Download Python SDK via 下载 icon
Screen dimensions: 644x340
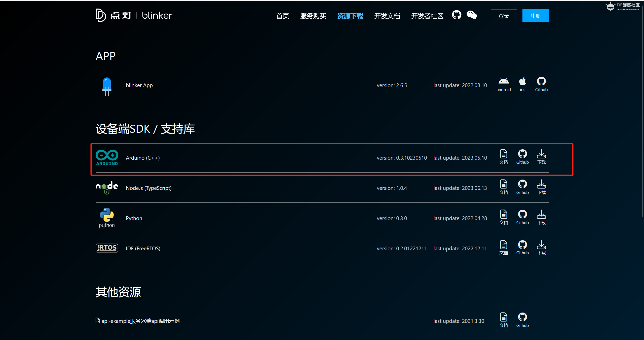(541, 218)
